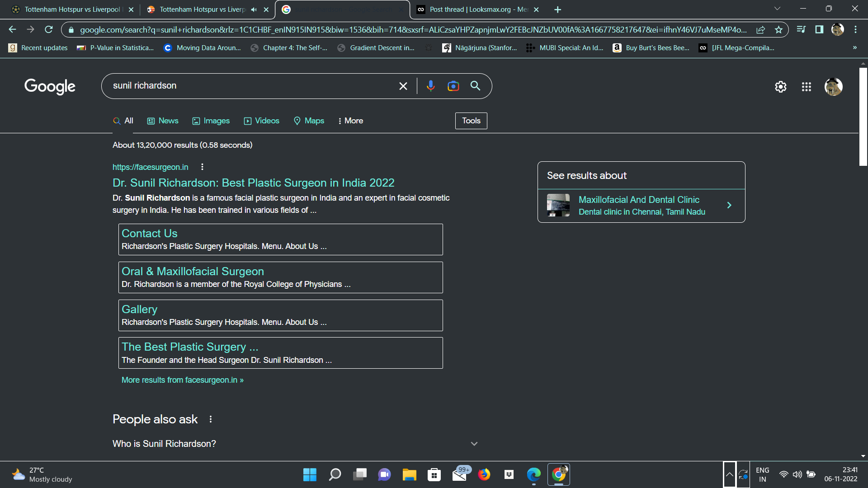Bookmark this page with the star icon
This screenshot has width=868, height=488.
click(x=778, y=30)
